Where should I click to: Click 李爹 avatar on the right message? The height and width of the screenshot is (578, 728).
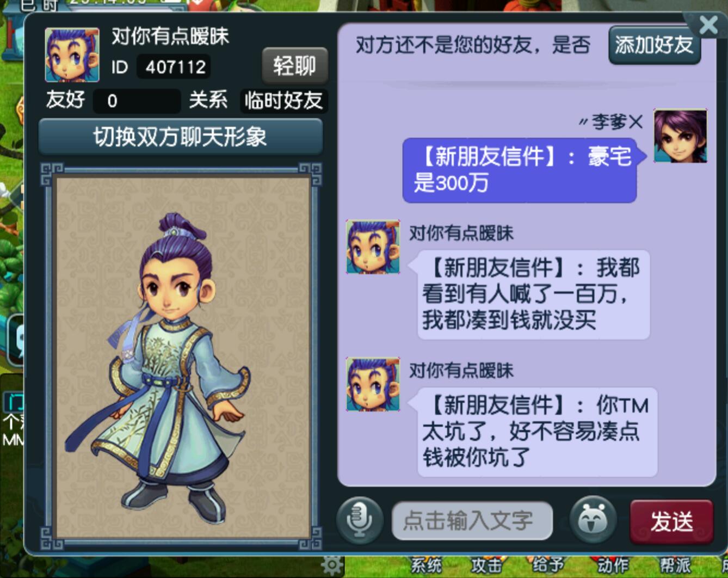coord(680,136)
